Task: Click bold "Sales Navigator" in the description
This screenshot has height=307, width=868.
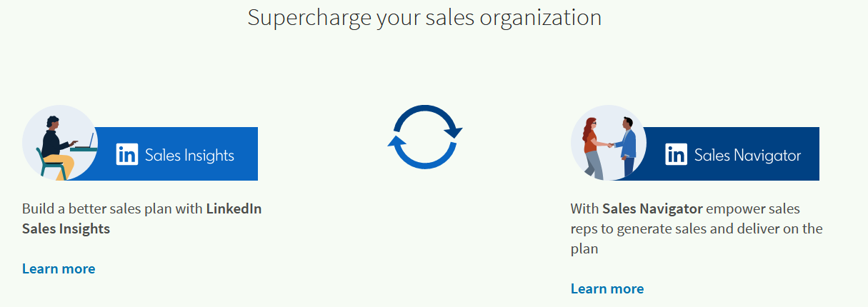Action: [x=654, y=209]
